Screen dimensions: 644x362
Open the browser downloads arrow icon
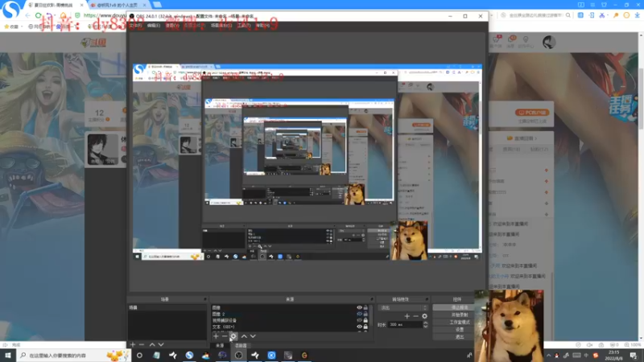pyautogui.click(x=637, y=15)
